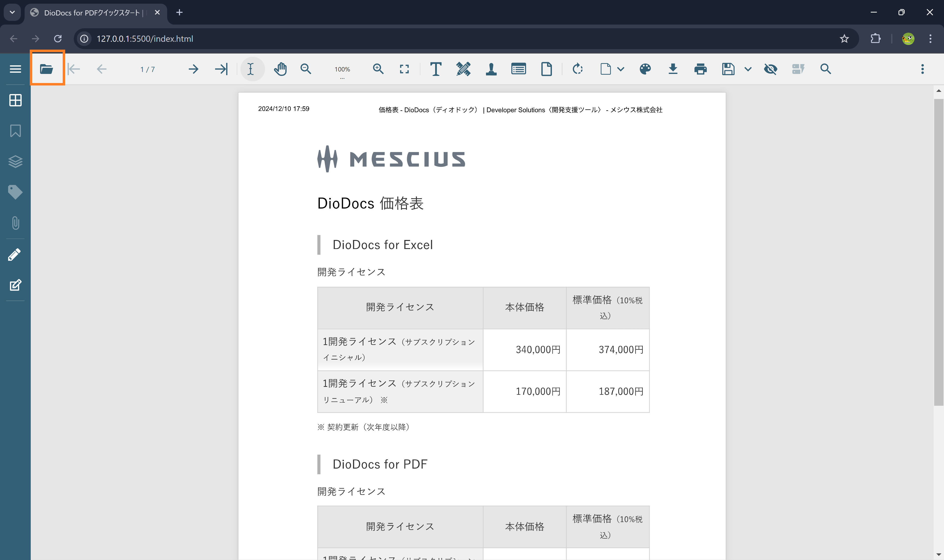Select the stamp tool
944x560 pixels.
pos(491,69)
